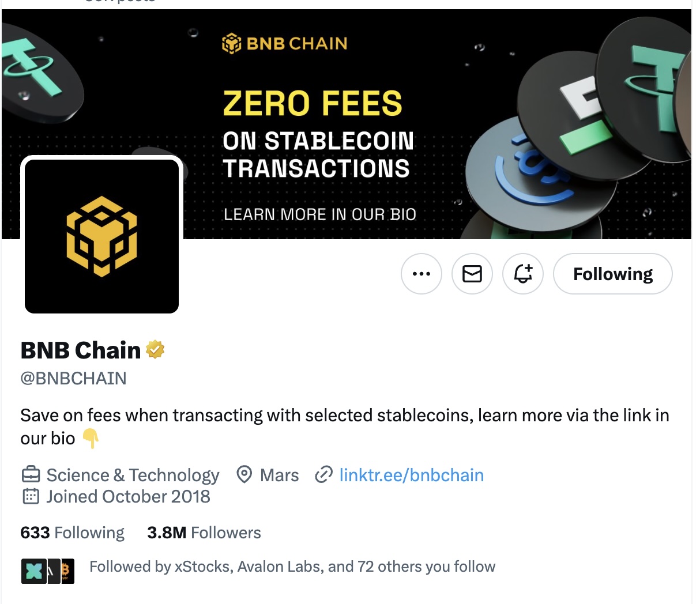
Task: Open a direct message via envelope icon
Action: coord(472,274)
